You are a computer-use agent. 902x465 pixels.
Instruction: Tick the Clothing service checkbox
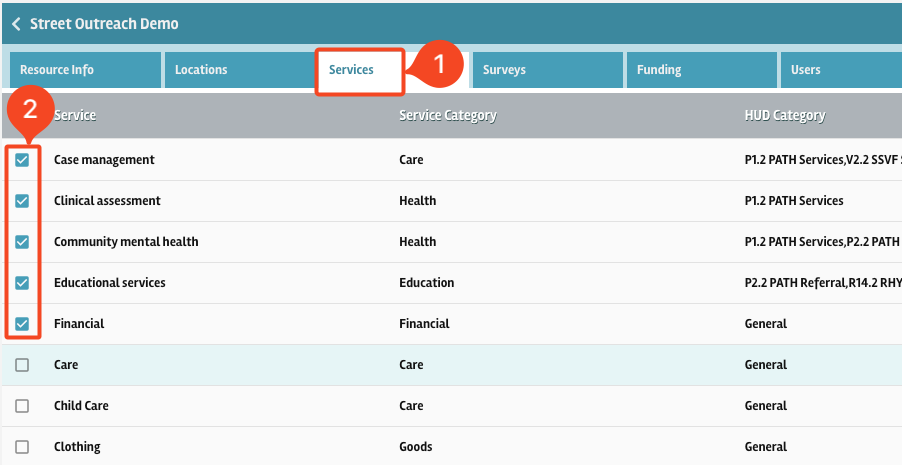pyautogui.click(x=22, y=447)
